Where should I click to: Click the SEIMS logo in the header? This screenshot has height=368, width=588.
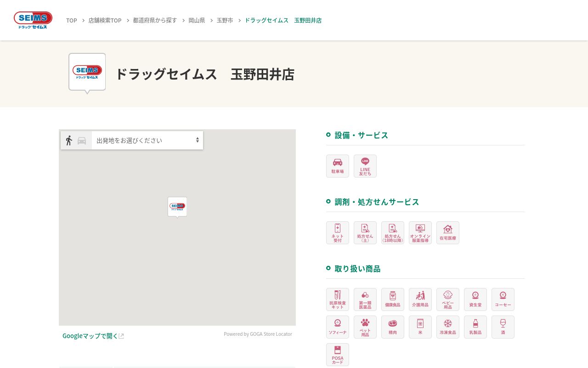33,20
